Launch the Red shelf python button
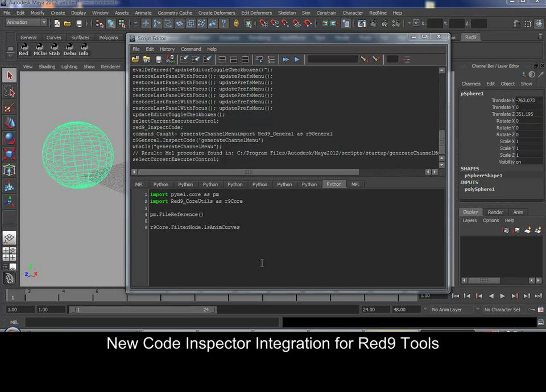Screen dimensions: 546x392 (x=24, y=50)
